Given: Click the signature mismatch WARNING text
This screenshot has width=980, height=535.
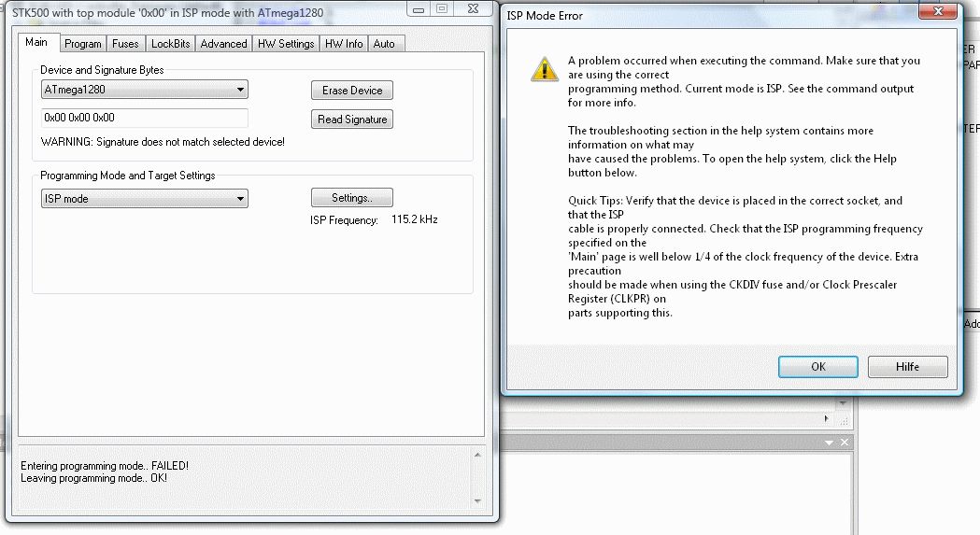Looking at the screenshot, I should click(163, 142).
